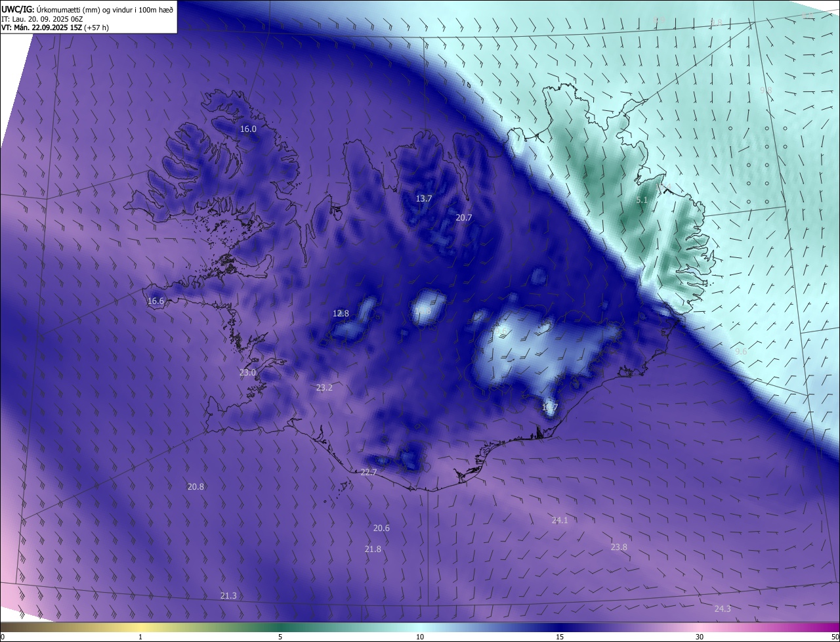
Task: Click the 10.7 value near the southeast coast
Action: [x=550, y=408]
